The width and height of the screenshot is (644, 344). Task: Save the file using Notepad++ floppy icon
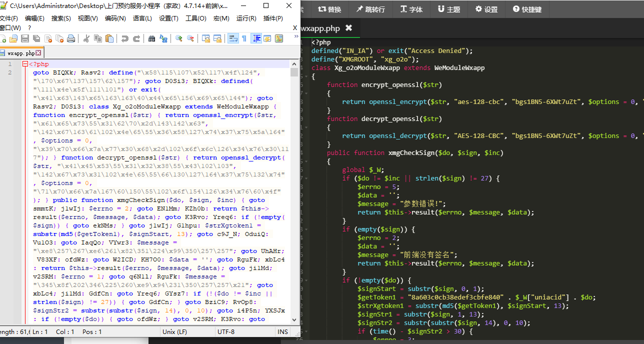(x=25, y=38)
